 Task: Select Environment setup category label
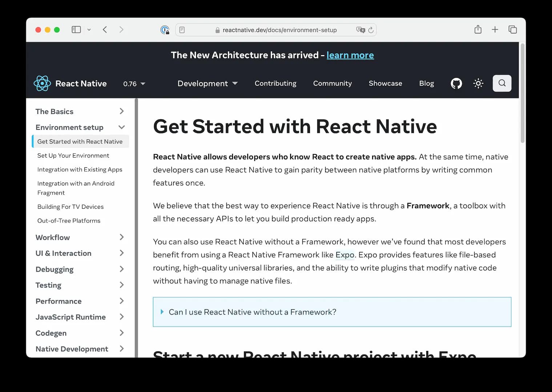pos(69,127)
